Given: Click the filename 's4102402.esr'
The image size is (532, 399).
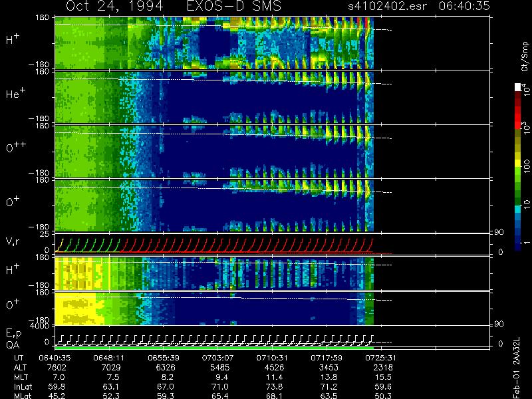Looking at the screenshot, I should [388, 6].
